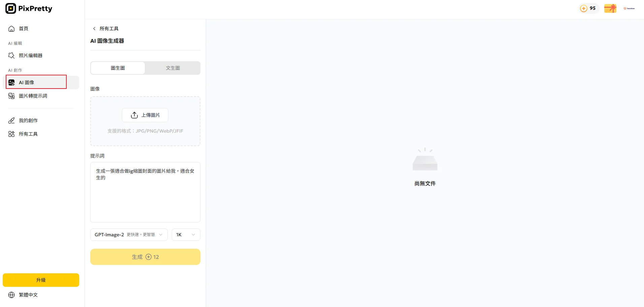Open the 照片編輯器 photo editor
This screenshot has height=307, width=644.
(41, 56)
